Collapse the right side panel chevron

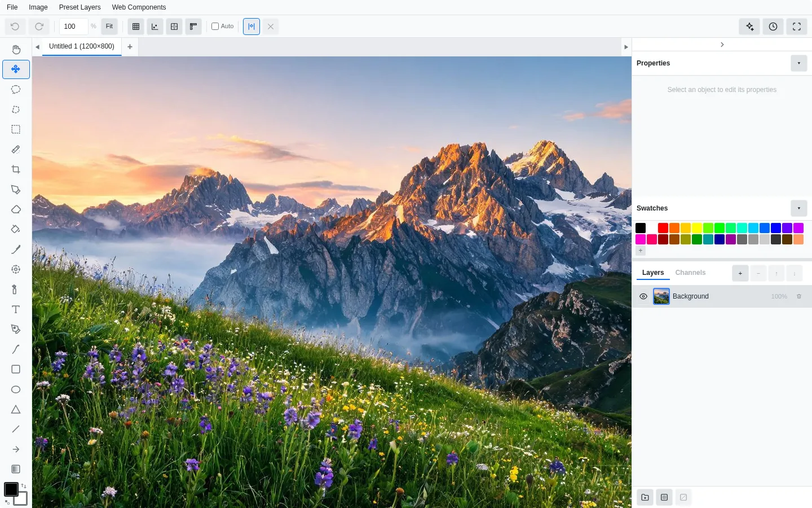click(722, 45)
